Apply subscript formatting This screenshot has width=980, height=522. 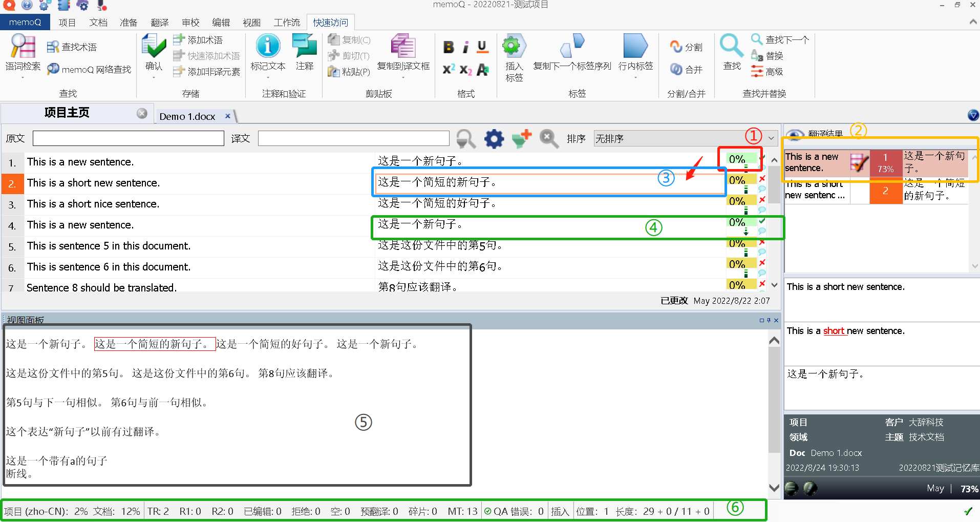(465, 70)
